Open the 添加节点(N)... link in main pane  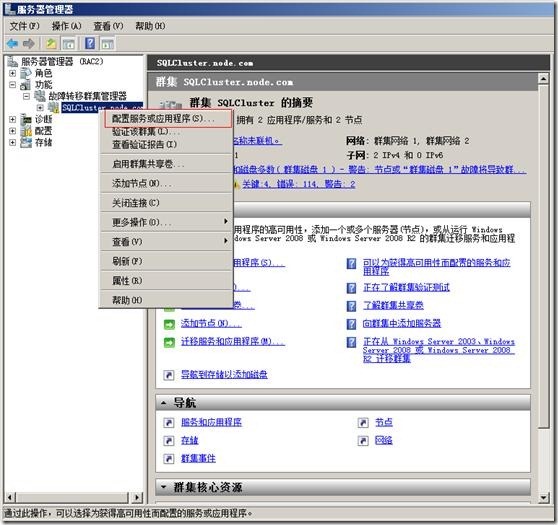pyautogui.click(x=211, y=324)
